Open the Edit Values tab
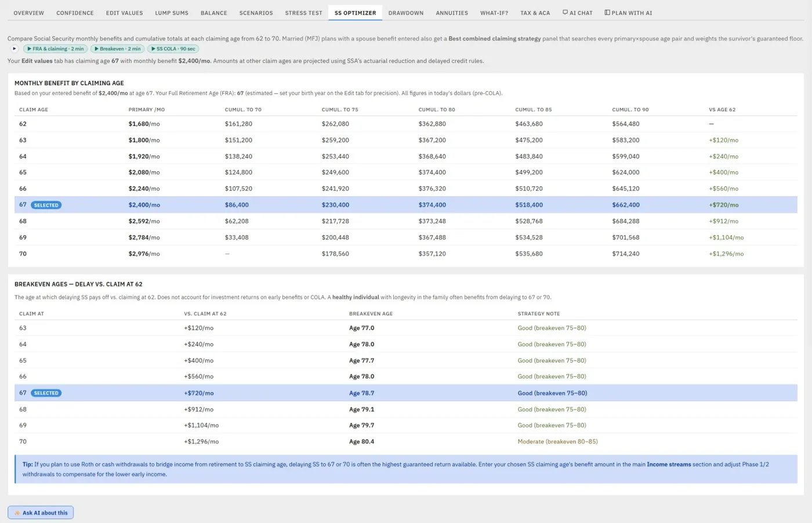 point(124,13)
